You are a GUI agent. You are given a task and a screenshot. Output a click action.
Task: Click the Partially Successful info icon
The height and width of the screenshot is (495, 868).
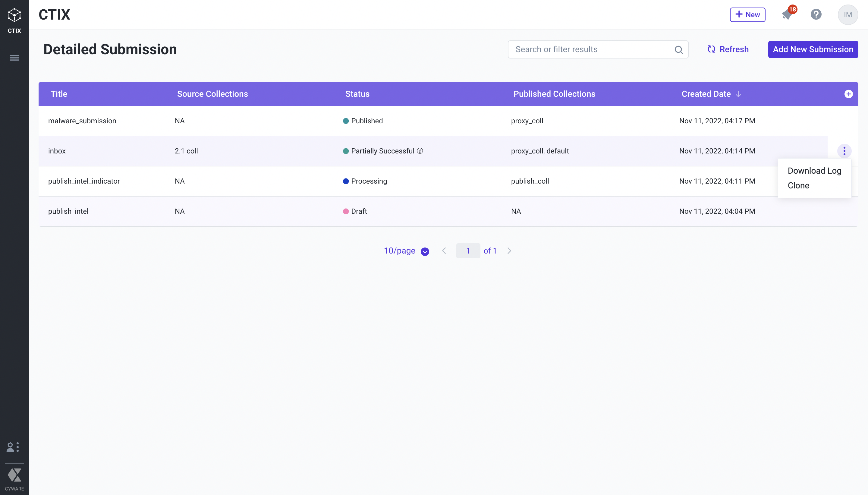click(x=420, y=151)
